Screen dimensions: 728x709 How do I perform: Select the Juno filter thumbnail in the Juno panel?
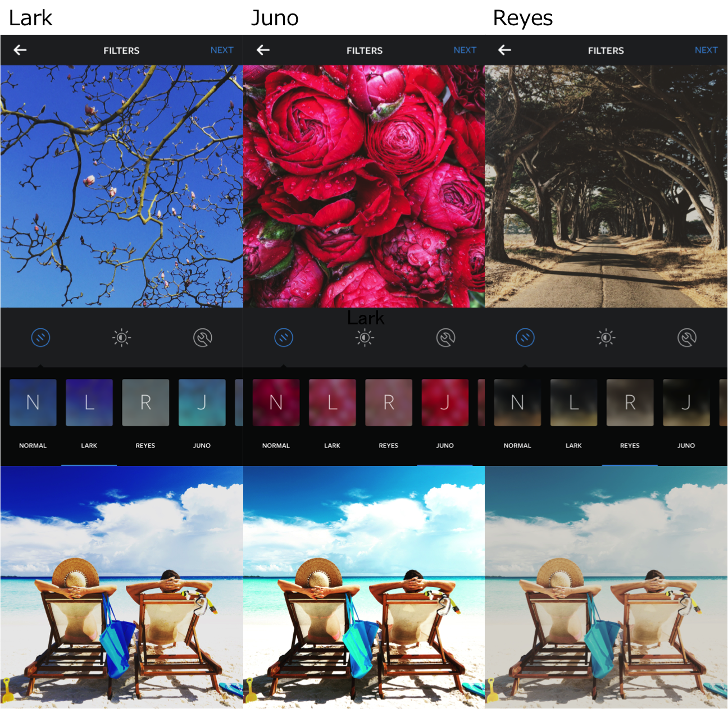(x=445, y=402)
